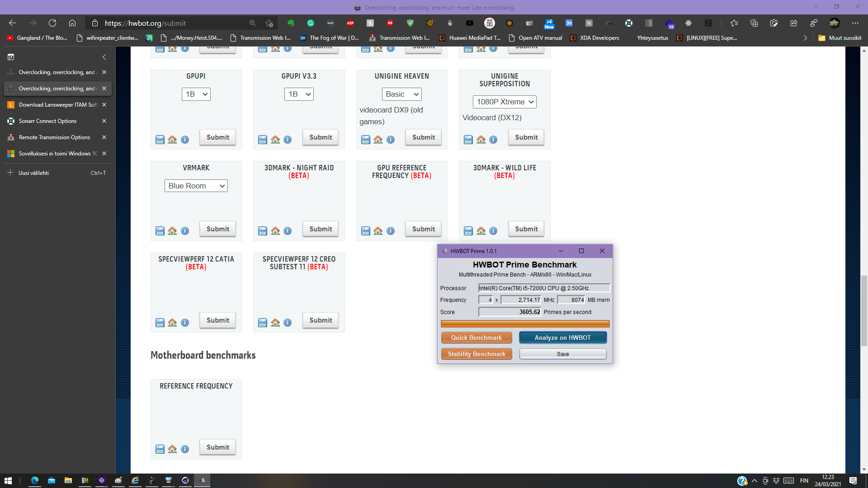Switch to the Remote Transmission Options tab

[57, 137]
